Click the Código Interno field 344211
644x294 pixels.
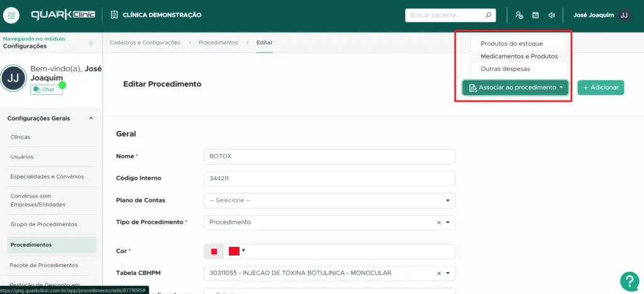(330, 178)
